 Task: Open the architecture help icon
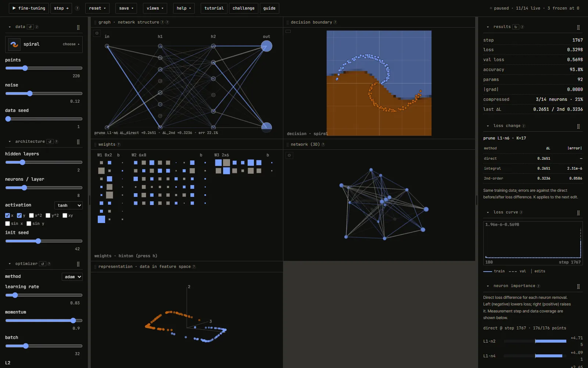click(56, 142)
